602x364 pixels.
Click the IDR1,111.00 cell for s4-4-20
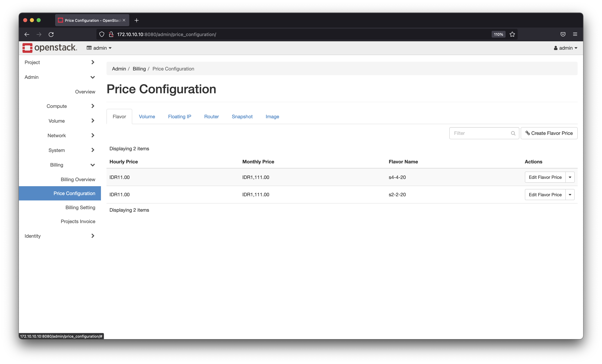tap(255, 177)
